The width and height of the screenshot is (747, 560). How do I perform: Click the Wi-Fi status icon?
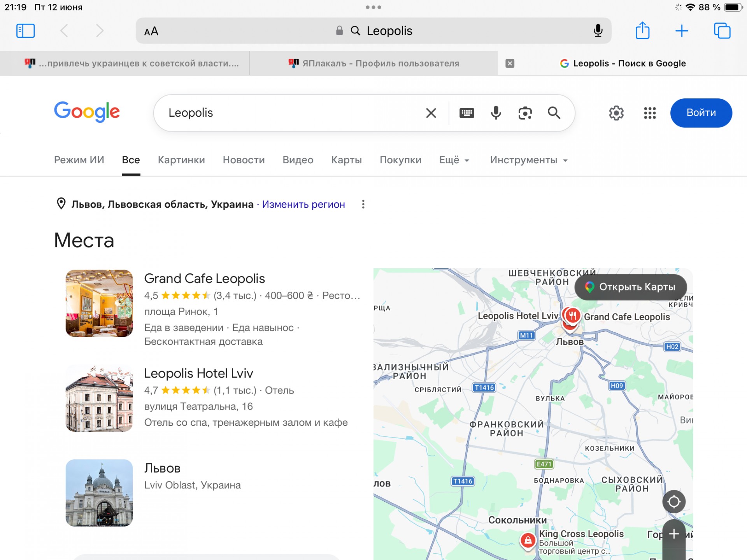(690, 7)
